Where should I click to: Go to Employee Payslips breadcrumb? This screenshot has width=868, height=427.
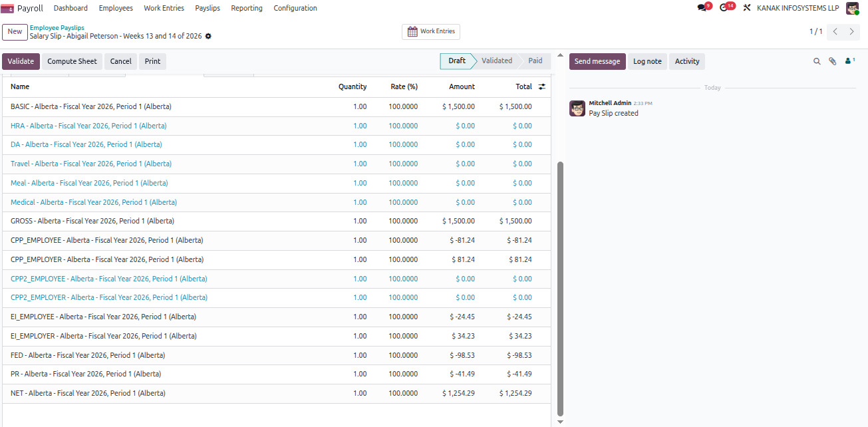coord(57,28)
